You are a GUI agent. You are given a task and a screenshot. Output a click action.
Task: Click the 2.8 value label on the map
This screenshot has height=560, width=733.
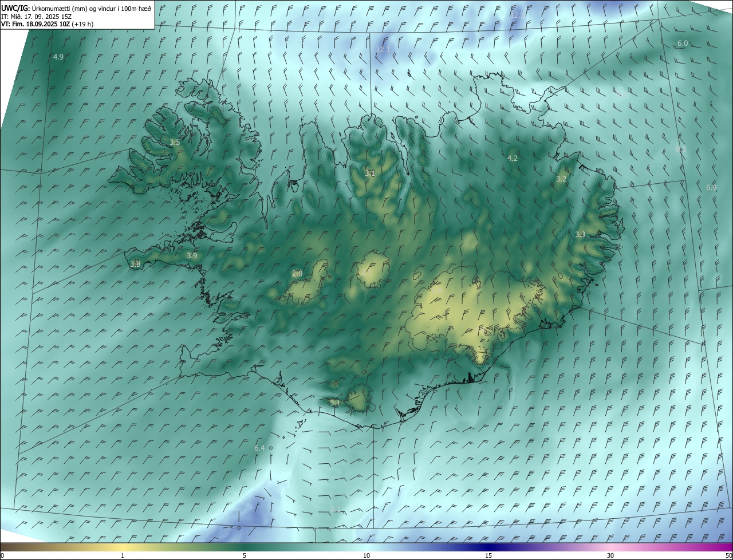pyautogui.click(x=297, y=273)
